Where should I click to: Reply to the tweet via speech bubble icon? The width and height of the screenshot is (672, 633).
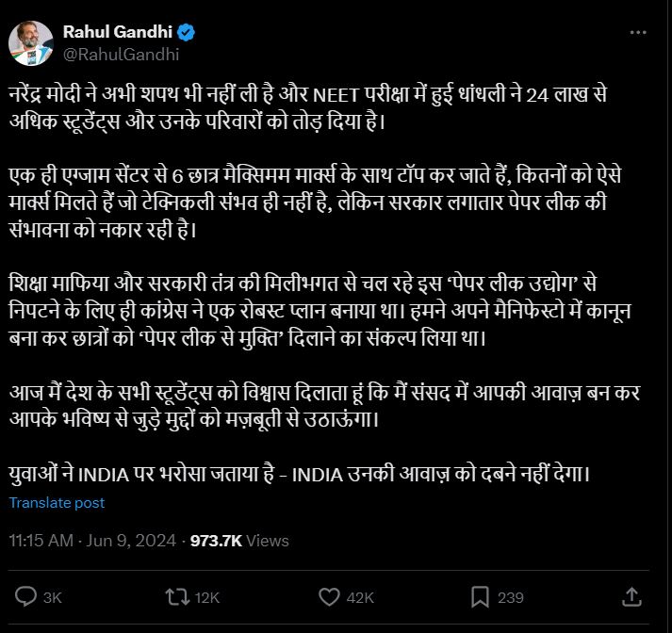point(26,596)
